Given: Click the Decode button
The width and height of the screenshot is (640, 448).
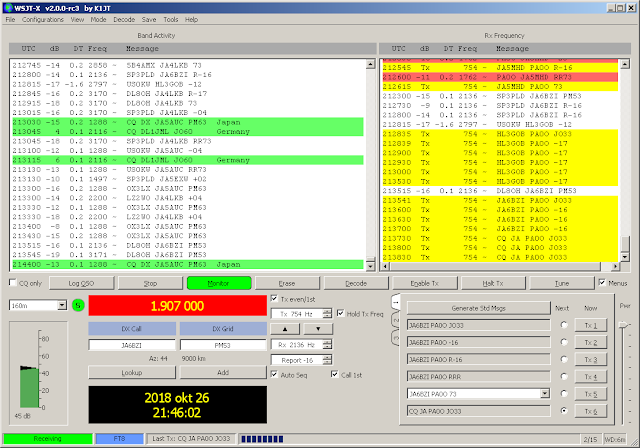Looking at the screenshot, I should click(x=356, y=283).
